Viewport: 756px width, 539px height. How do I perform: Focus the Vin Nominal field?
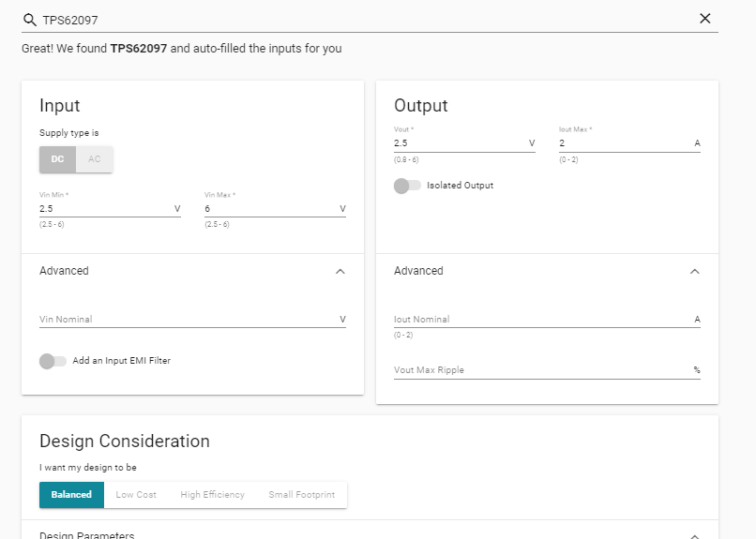point(186,320)
